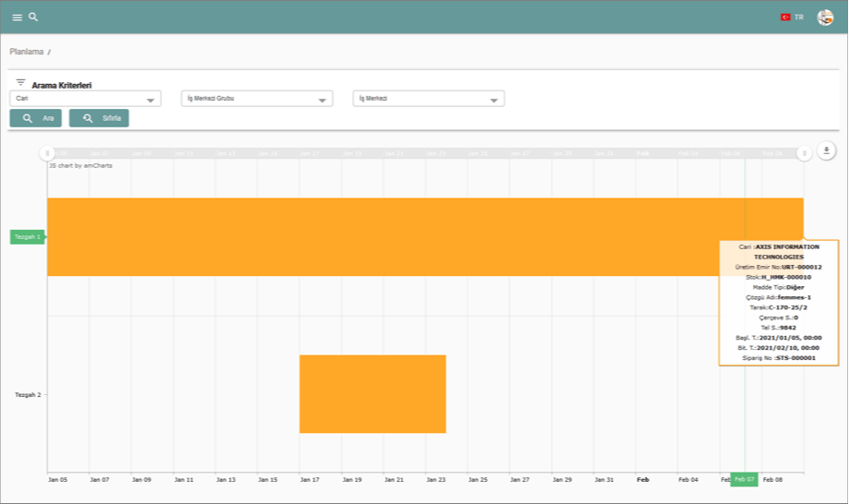Click the Tezgah 1 orange Gantt bar
The width and height of the screenshot is (849, 504).
point(370,236)
